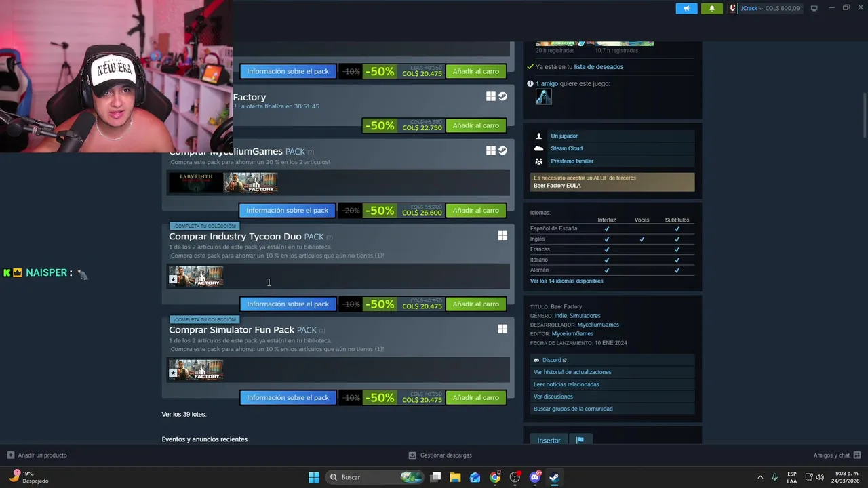Screen dimensions: 868x488
Task: Open the friends chat icon at bottom right
Action: (857, 455)
